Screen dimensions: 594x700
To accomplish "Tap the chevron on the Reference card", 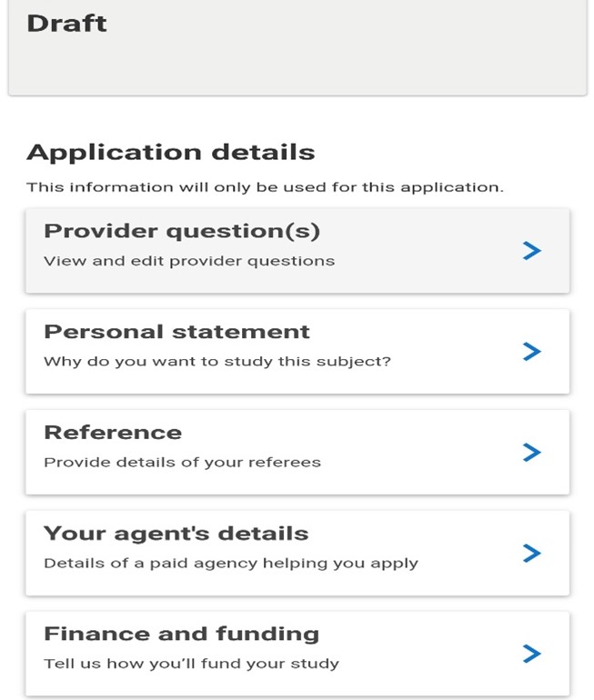I will [x=532, y=453].
